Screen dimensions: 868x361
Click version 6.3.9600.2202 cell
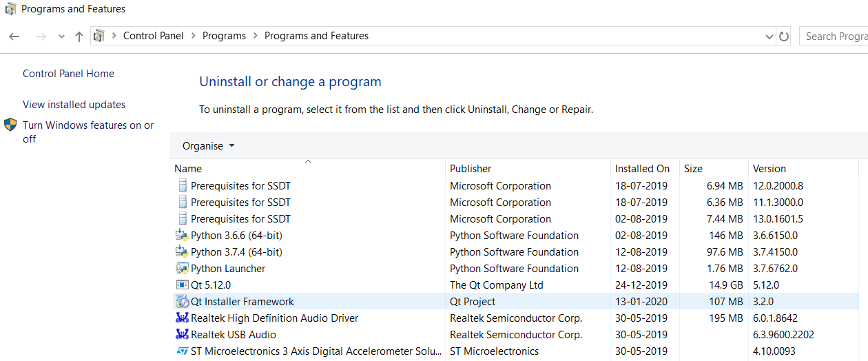pos(783,335)
